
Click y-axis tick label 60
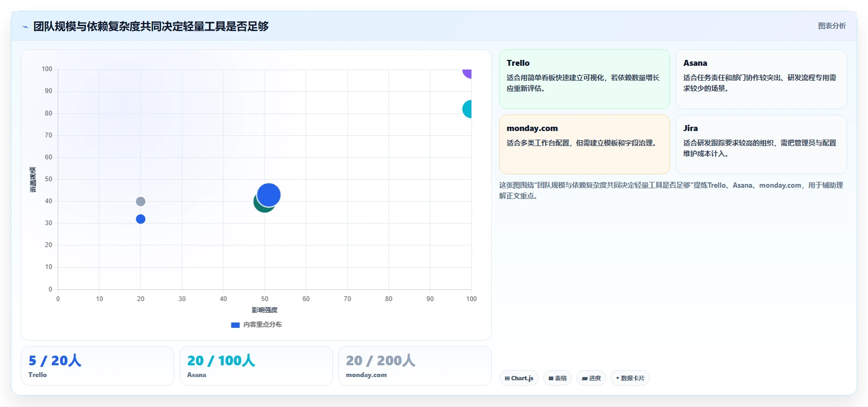[49, 157]
